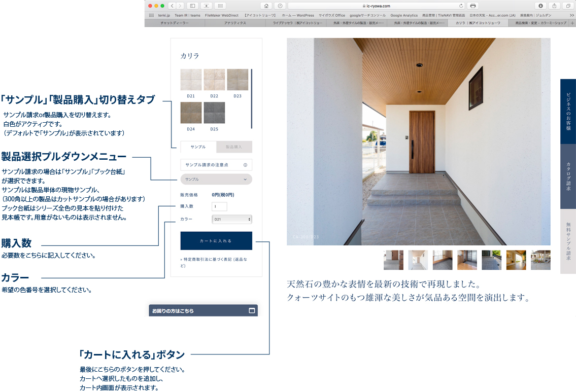The width and height of the screenshot is (576, 392).
Task: Switch to the チャットディーラー tab
Action: click(x=175, y=23)
